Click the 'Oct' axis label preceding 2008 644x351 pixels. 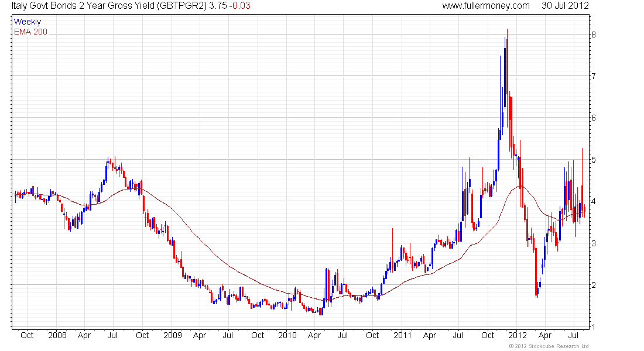point(27,335)
